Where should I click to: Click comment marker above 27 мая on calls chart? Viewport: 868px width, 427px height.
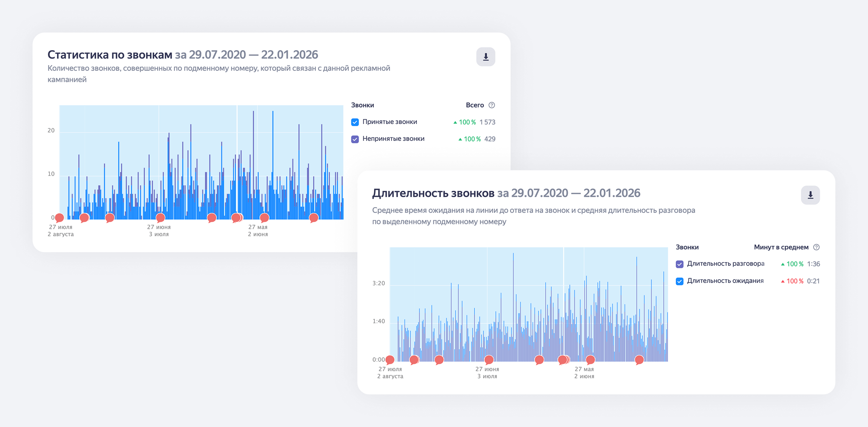(x=264, y=218)
